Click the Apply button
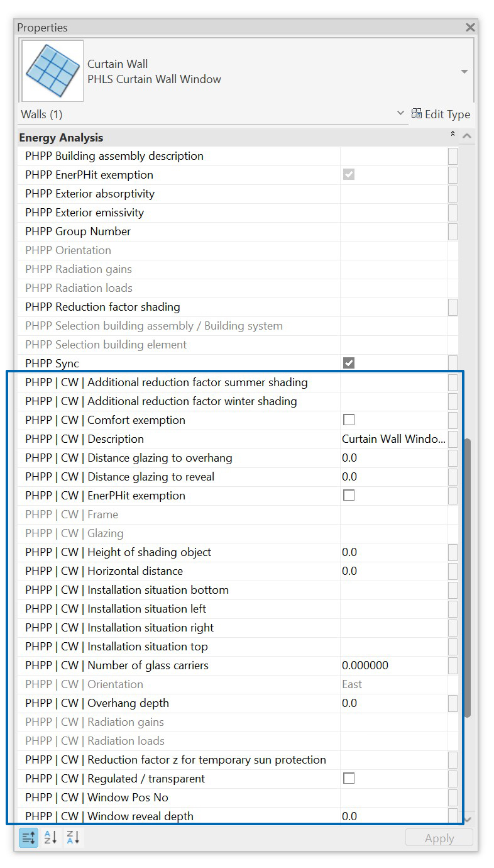The height and width of the screenshot is (868, 494). tap(439, 838)
